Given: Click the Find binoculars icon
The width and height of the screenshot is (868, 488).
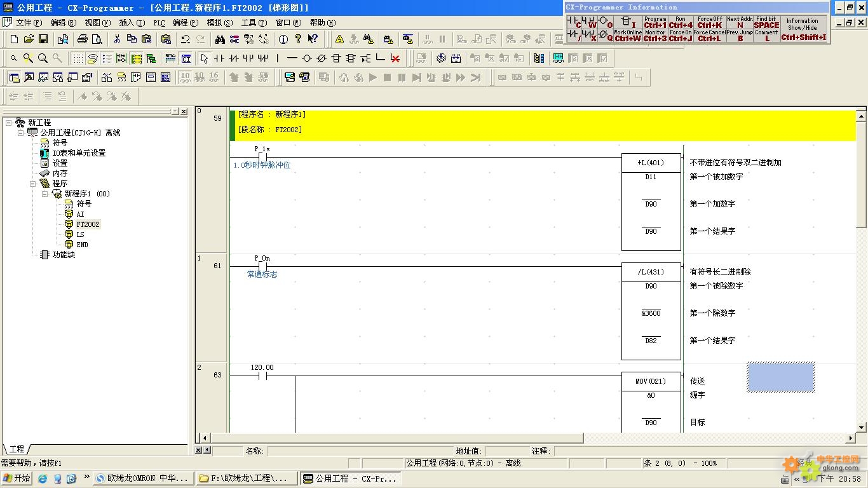Looking at the screenshot, I should [220, 39].
